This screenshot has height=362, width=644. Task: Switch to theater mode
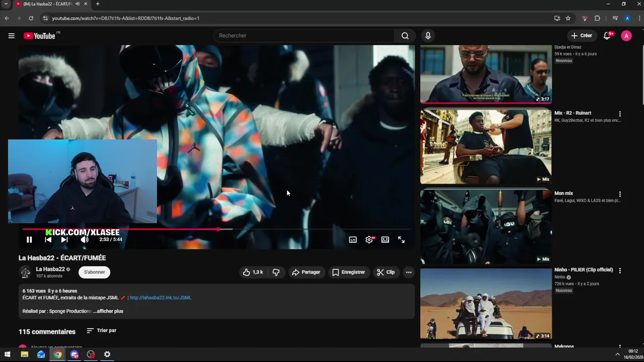385,240
